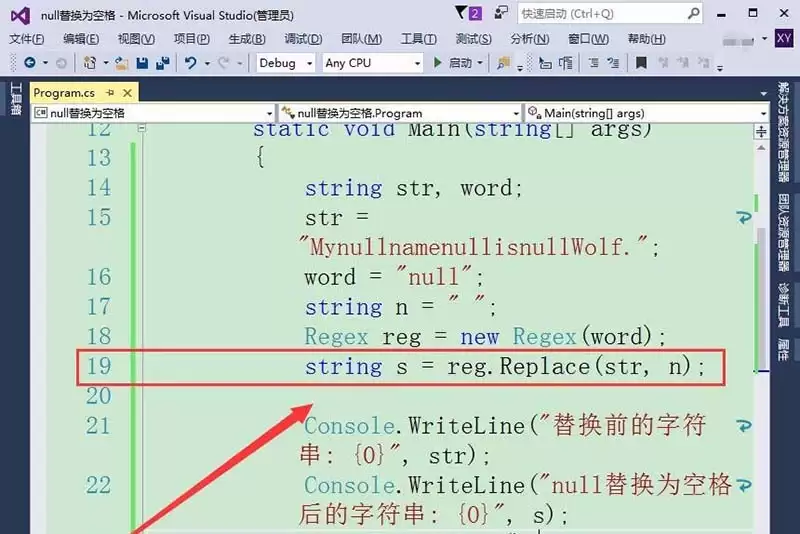Click the quick launch search magnifier icon
Viewport: 800px width, 534px height.
click(x=693, y=13)
